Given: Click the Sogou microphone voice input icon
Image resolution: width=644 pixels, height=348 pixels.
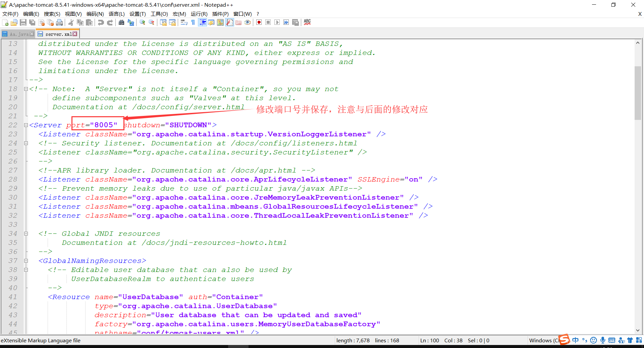Looking at the screenshot, I should click(603, 340).
